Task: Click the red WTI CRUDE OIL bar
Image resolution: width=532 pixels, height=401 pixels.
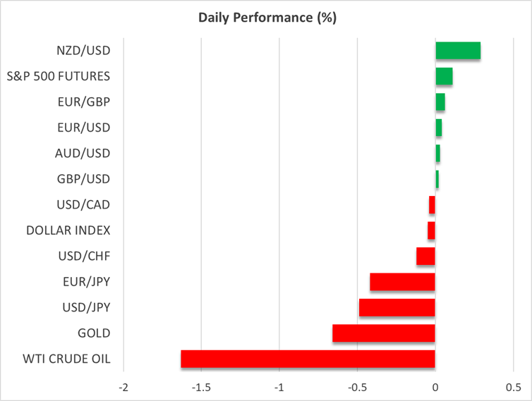Action: coord(308,359)
